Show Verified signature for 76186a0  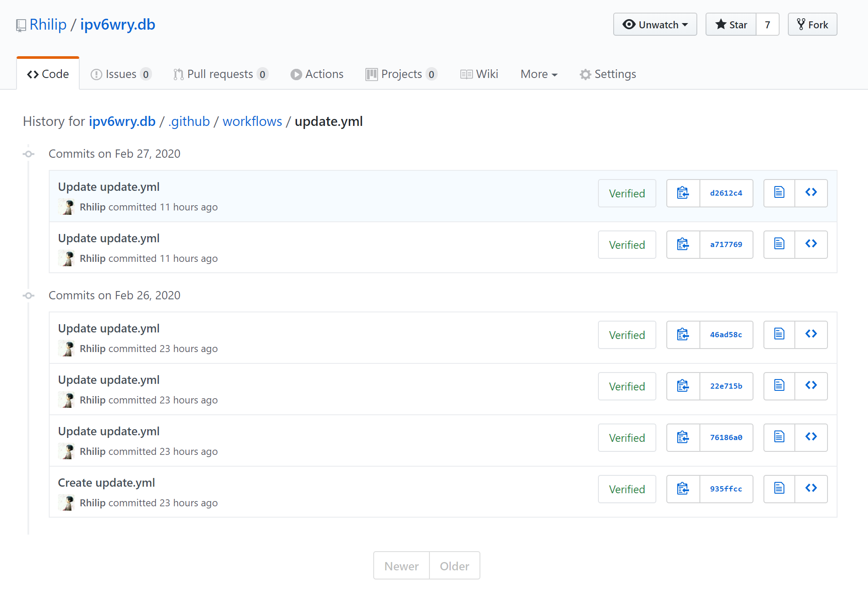tap(627, 437)
